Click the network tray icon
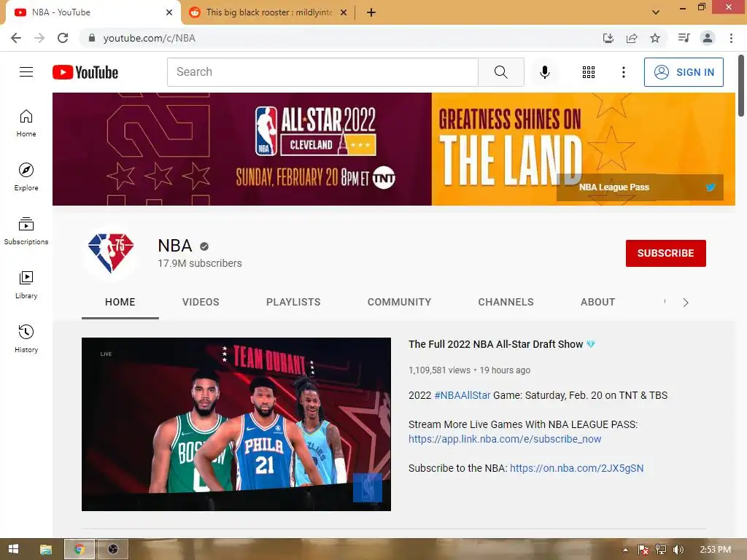747x560 pixels. pyautogui.click(x=660, y=550)
